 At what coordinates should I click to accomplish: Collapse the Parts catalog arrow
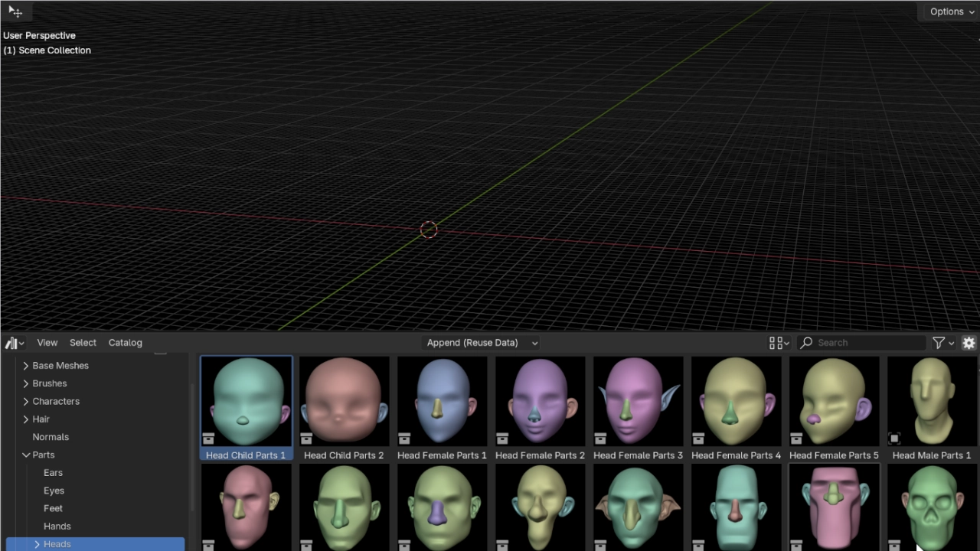tap(26, 455)
